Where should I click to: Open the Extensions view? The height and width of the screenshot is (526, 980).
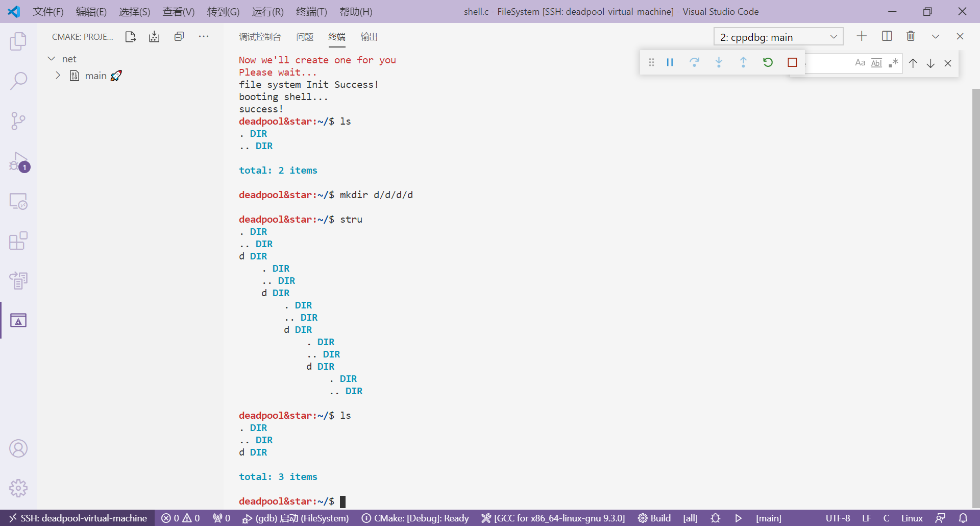pyautogui.click(x=18, y=241)
